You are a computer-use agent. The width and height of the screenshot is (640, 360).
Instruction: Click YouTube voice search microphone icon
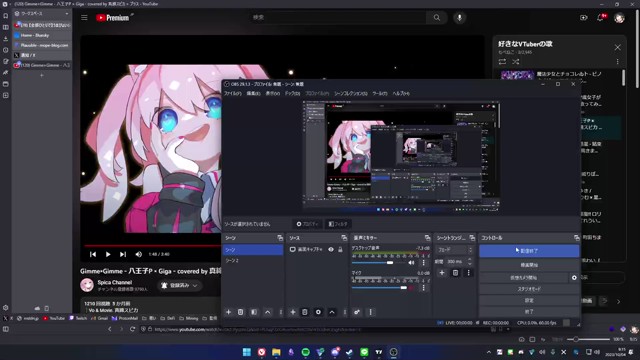click(x=459, y=18)
